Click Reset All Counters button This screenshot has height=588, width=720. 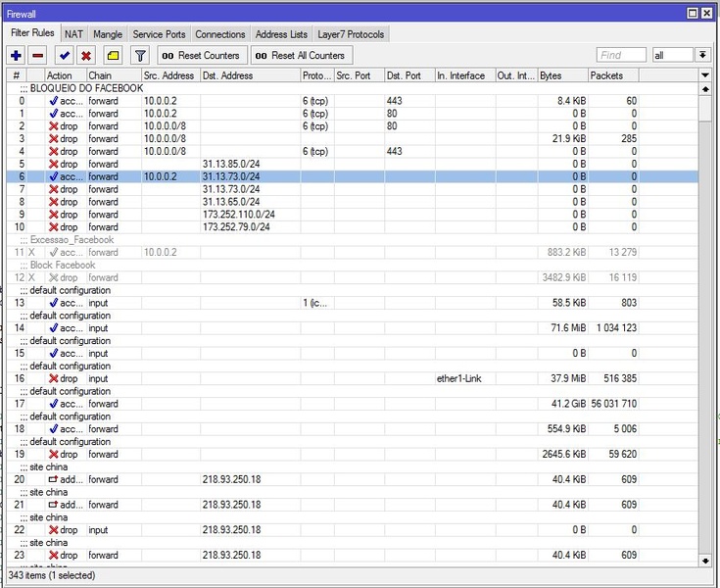click(302, 56)
